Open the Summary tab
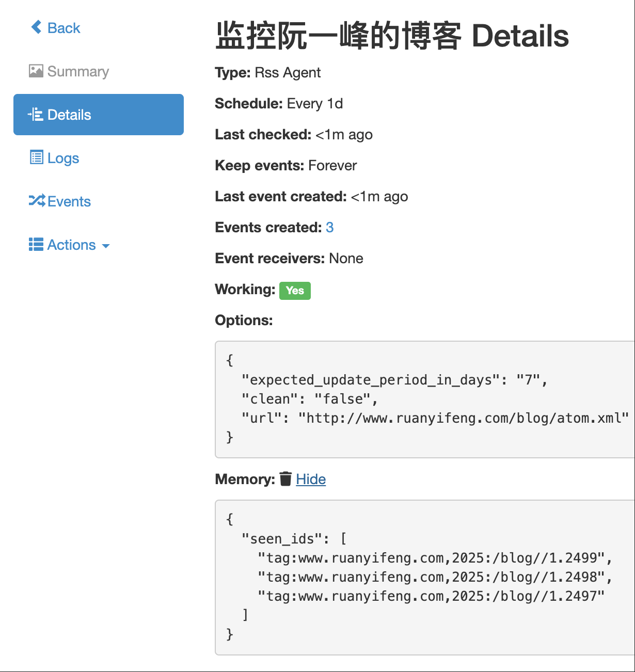 [x=69, y=71]
